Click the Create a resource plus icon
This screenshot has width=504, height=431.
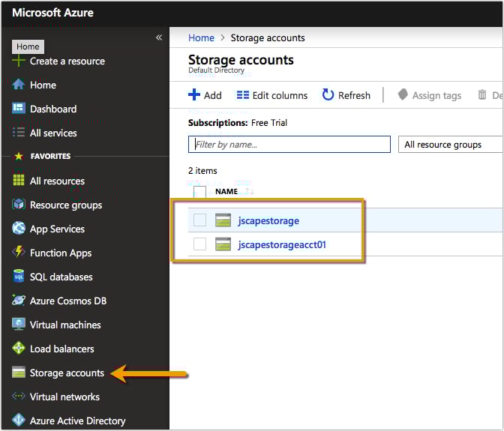(x=19, y=61)
